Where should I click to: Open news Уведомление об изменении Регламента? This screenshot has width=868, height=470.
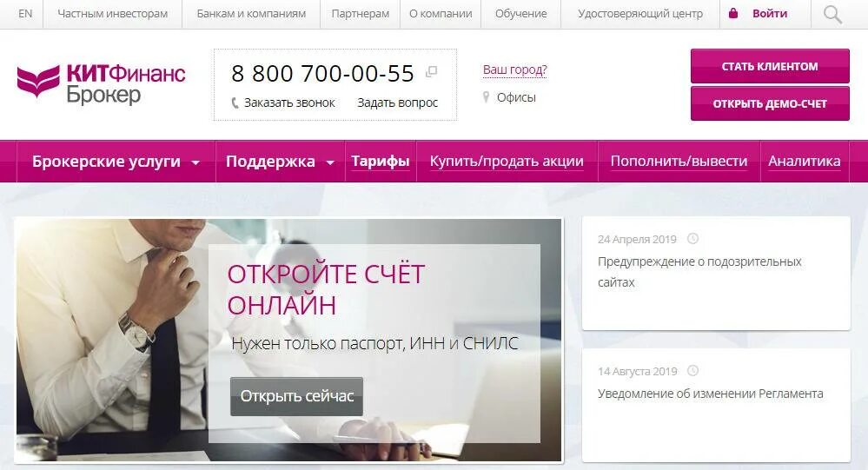(x=710, y=394)
